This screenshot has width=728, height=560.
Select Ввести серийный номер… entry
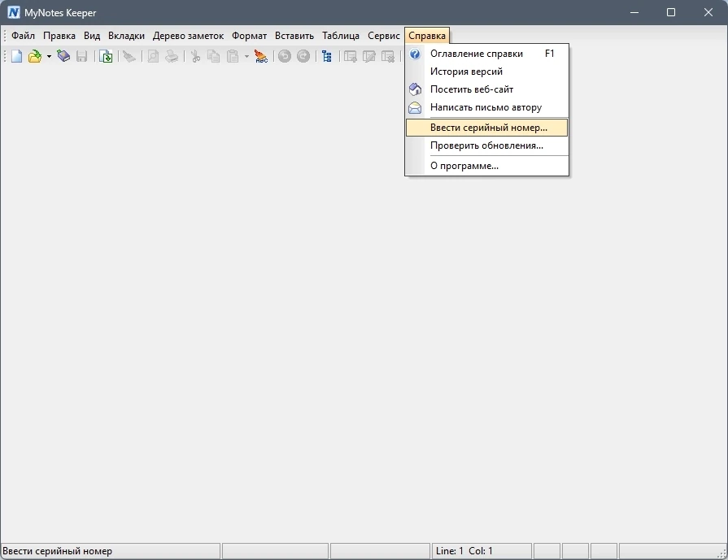click(x=486, y=128)
